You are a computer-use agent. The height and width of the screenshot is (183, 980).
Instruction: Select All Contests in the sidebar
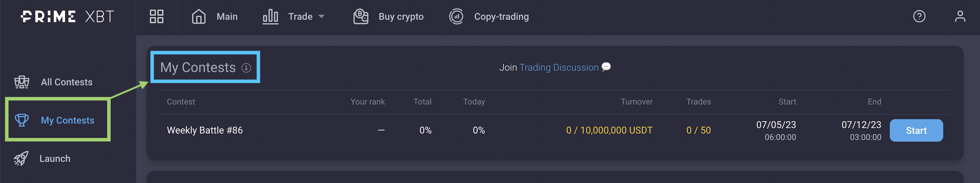(x=67, y=82)
